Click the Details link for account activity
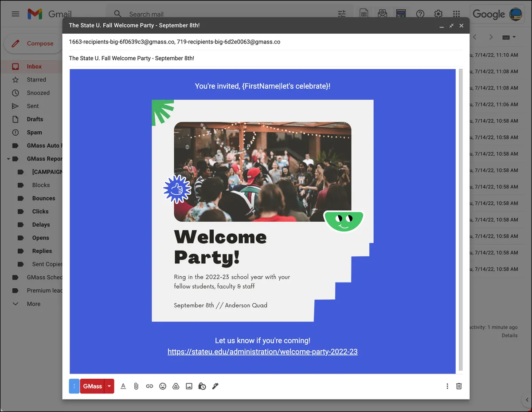Viewport: 532px width, 412px height. [x=509, y=336]
